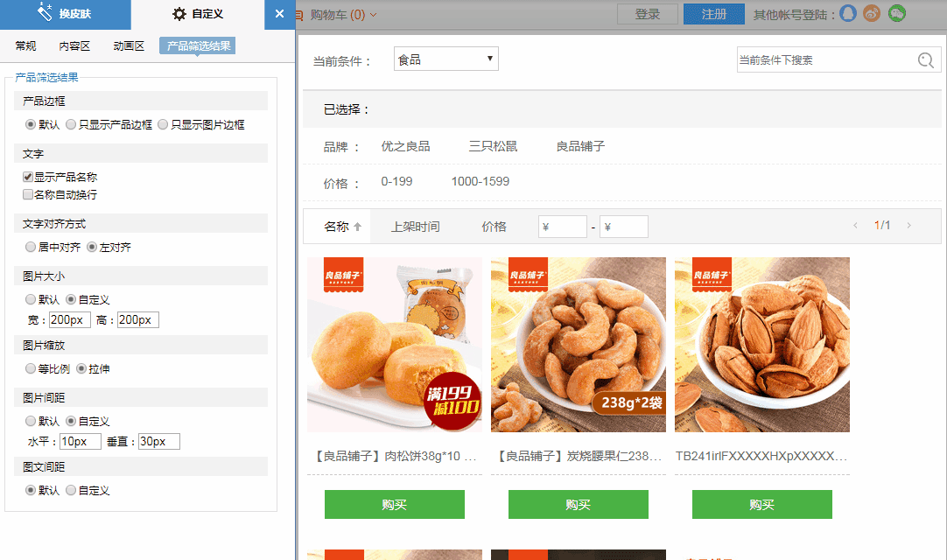The image size is (947, 560).
Task: Switch to the 换皮肤 tab
Action: point(66,15)
